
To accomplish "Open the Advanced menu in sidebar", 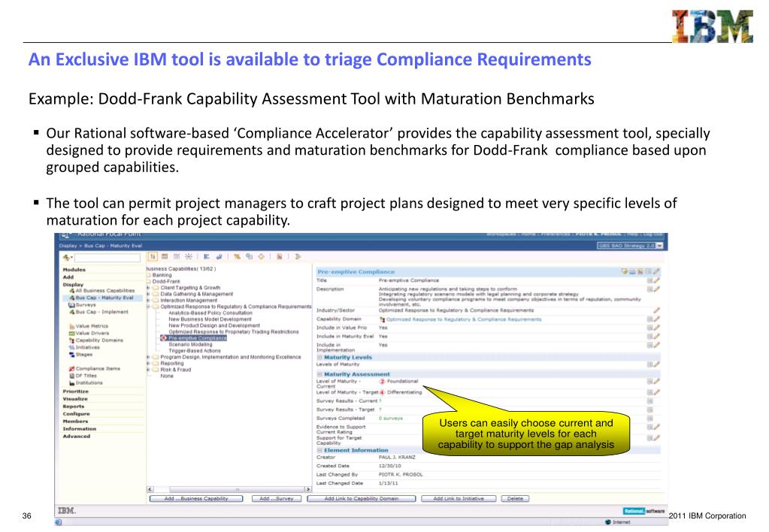I will tap(77, 437).
